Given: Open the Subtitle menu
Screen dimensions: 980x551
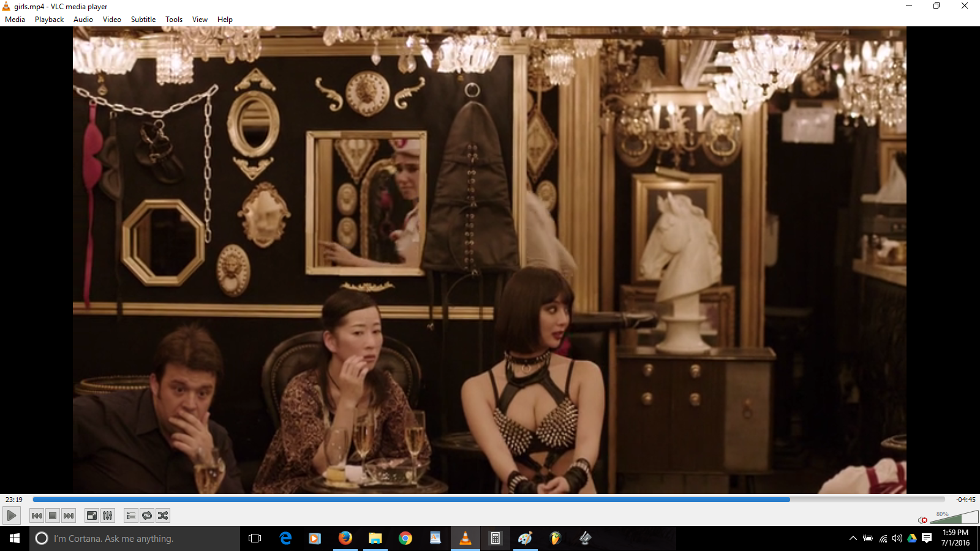Looking at the screenshot, I should click(x=143, y=20).
